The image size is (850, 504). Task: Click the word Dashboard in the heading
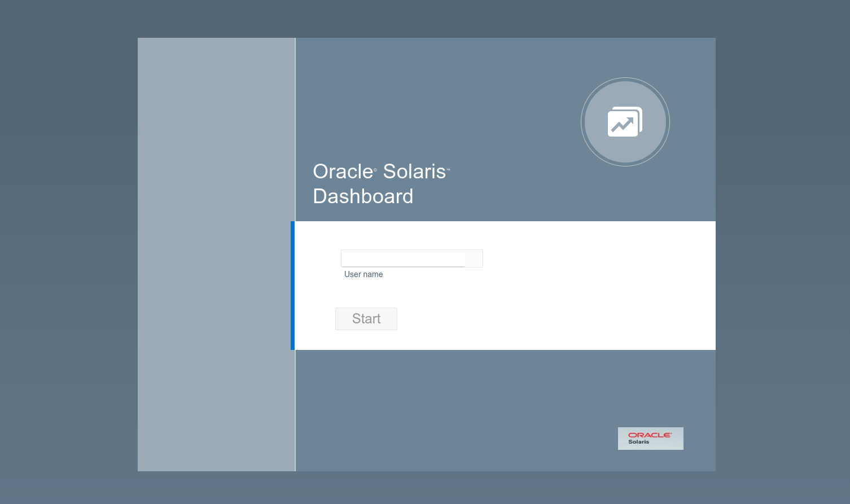tap(363, 196)
